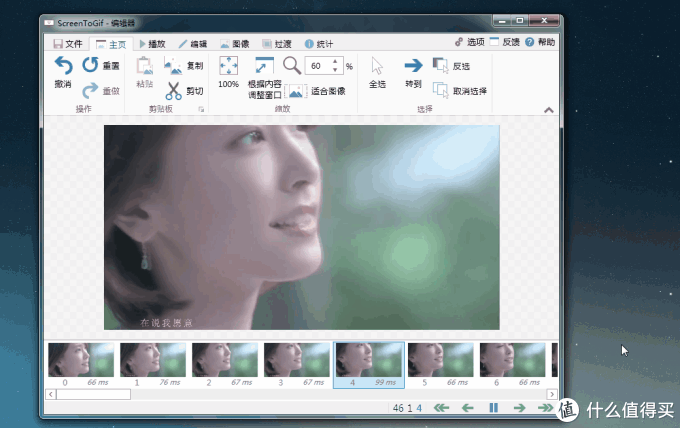
Task: Click Invert Selection (反选) icon
Action: pos(441,66)
